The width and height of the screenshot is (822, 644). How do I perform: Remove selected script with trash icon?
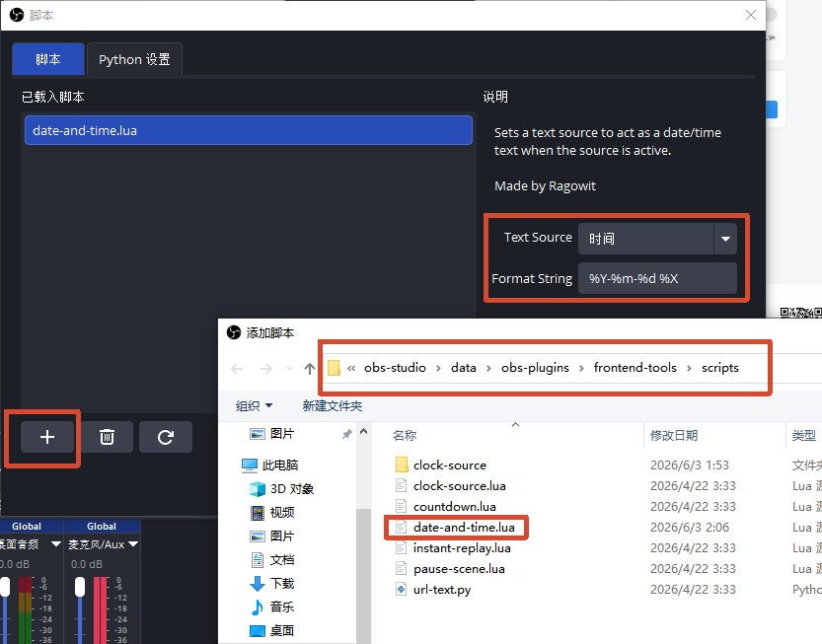107,437
